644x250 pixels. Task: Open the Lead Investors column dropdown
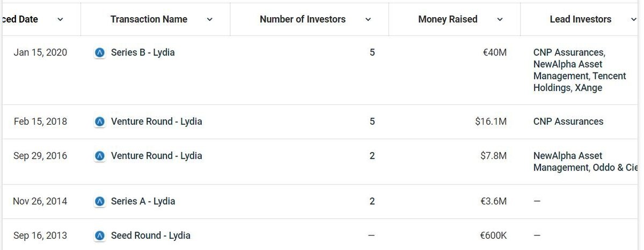[634, 19]
